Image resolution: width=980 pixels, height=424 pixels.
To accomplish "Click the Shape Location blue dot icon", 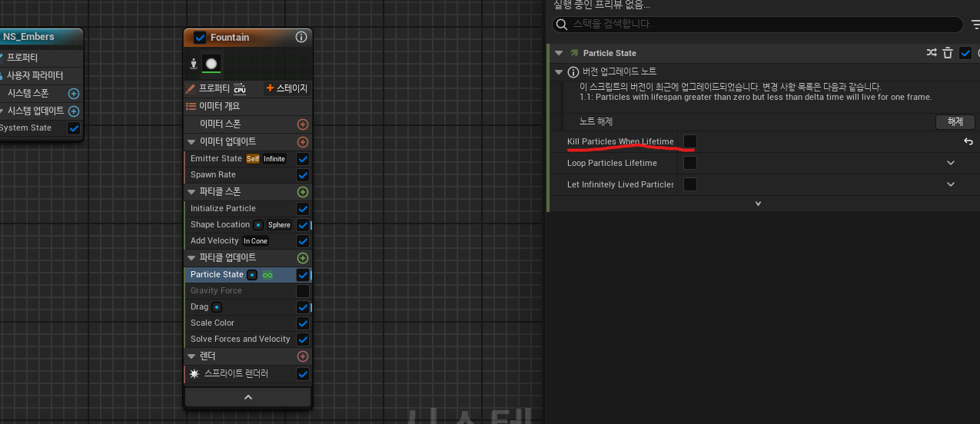I will tap(258, 225).
